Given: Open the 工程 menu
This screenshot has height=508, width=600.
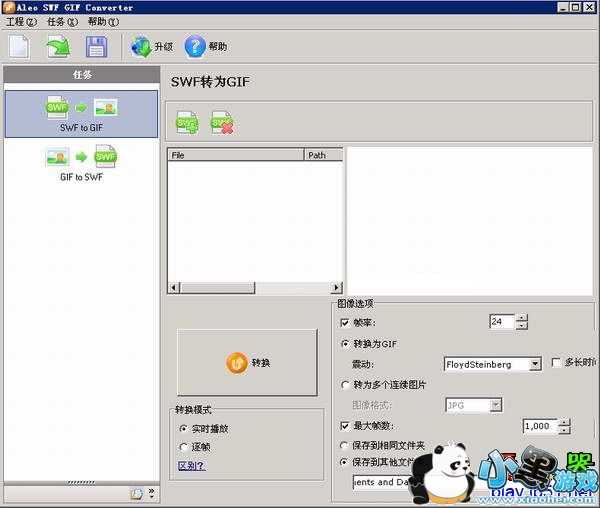Looking at the screenshot, I should [x=21, y=22].
